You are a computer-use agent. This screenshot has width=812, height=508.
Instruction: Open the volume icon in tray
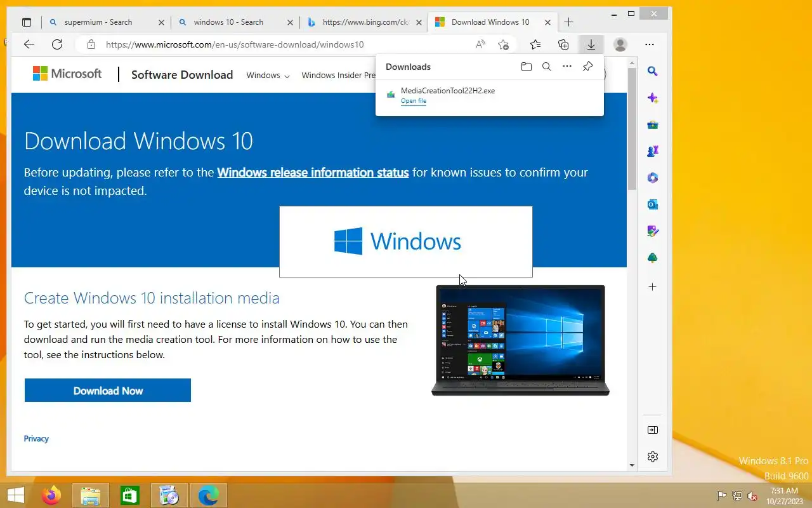pyautogui.click(x=752, y=496)
